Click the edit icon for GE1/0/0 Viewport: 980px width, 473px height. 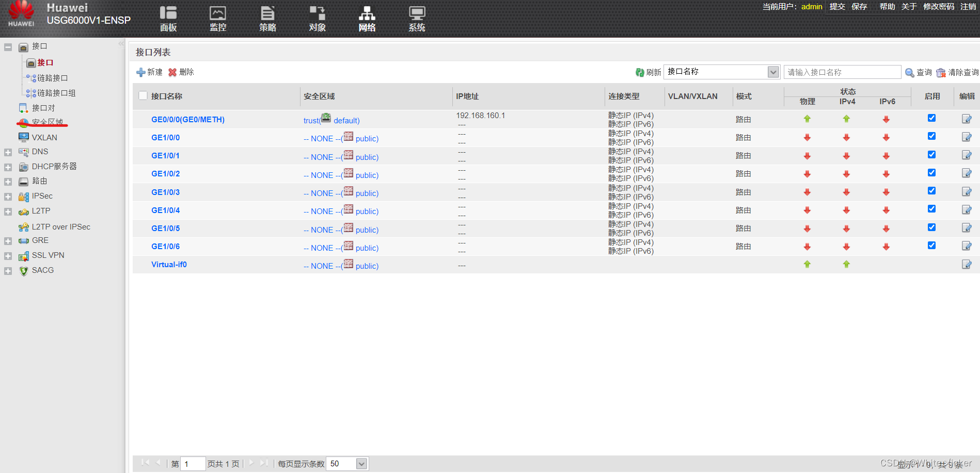tap(967, 137)
